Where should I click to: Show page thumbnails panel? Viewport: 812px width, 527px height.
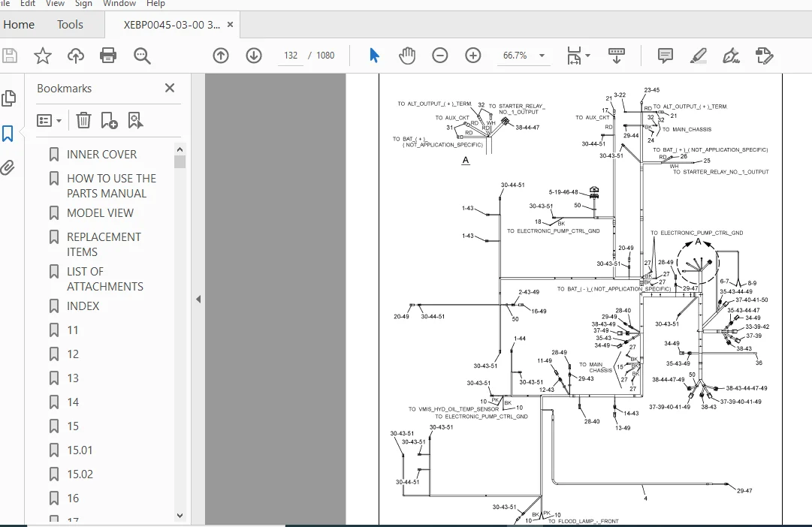click(8, 98)
